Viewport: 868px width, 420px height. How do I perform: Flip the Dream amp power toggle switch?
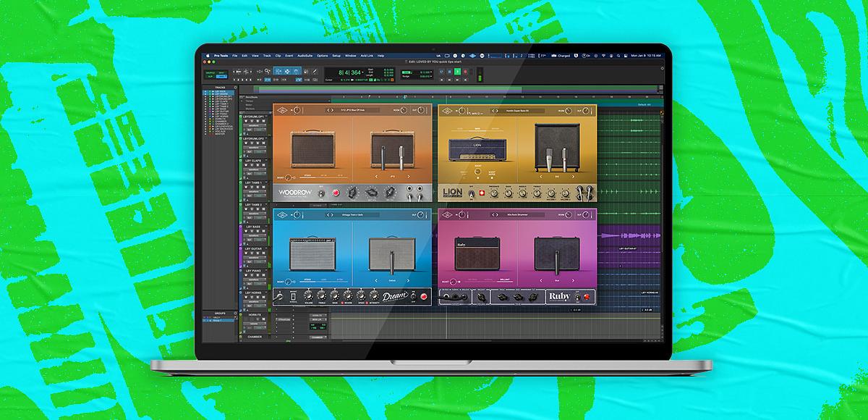coord(413,296)
